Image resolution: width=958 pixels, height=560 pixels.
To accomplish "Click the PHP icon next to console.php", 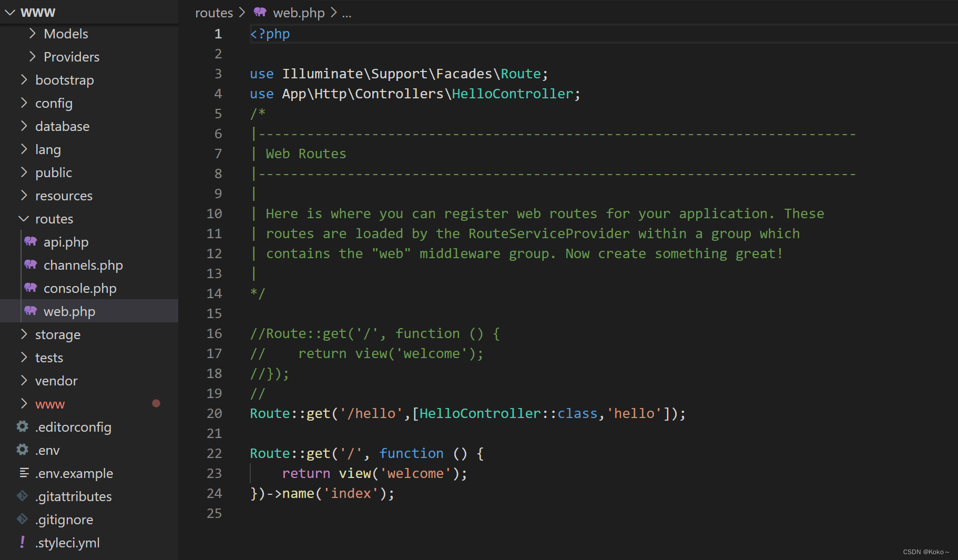I will point(31,288).
